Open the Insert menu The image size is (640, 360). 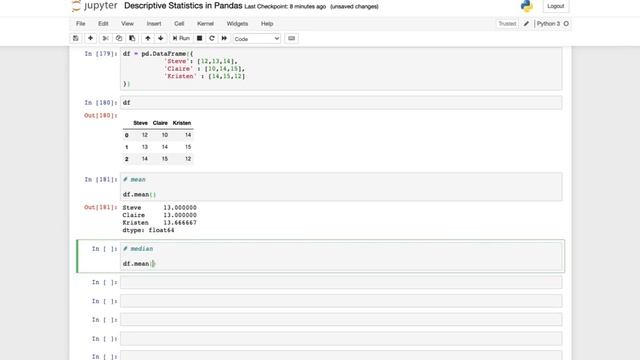154,24
